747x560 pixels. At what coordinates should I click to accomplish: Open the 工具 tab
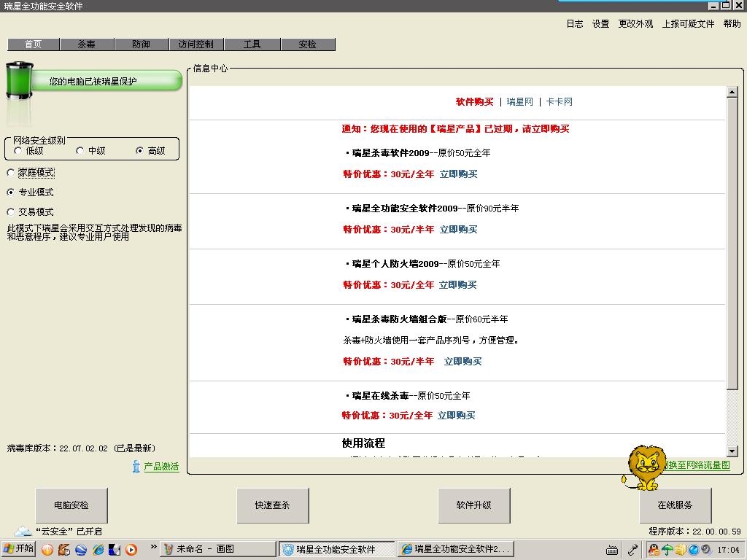click(x=252, y=44)
